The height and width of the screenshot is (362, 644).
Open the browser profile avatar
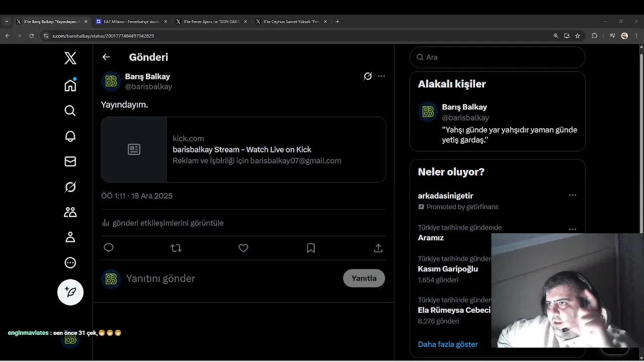point(624,36)
